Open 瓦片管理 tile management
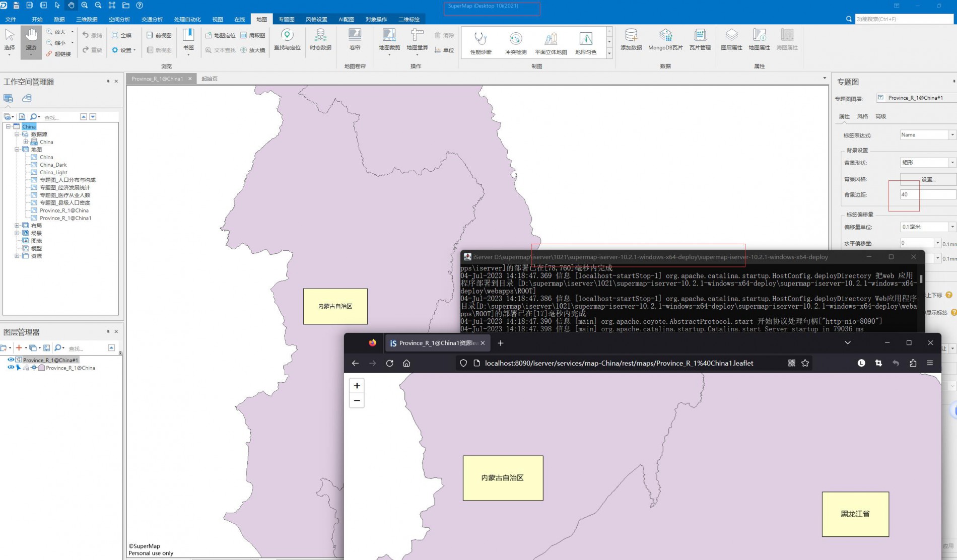Viewport: 957px width, 560px height. (700, 40)
